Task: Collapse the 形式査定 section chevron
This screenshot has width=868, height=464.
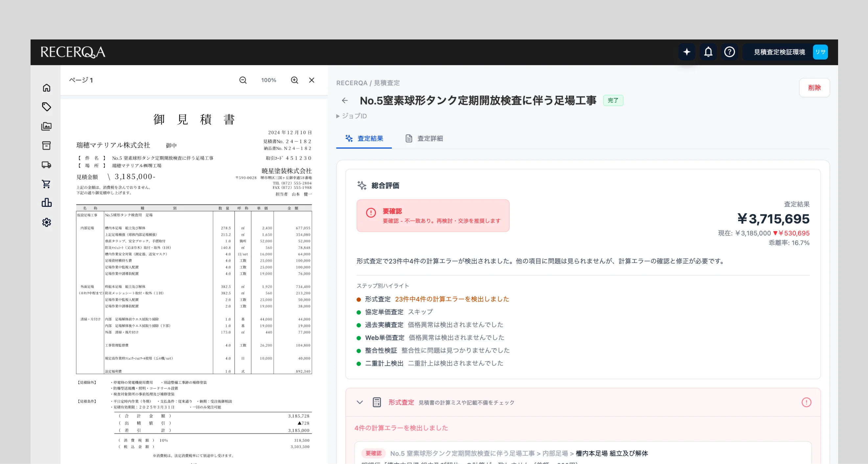Action: pos(360,402)
